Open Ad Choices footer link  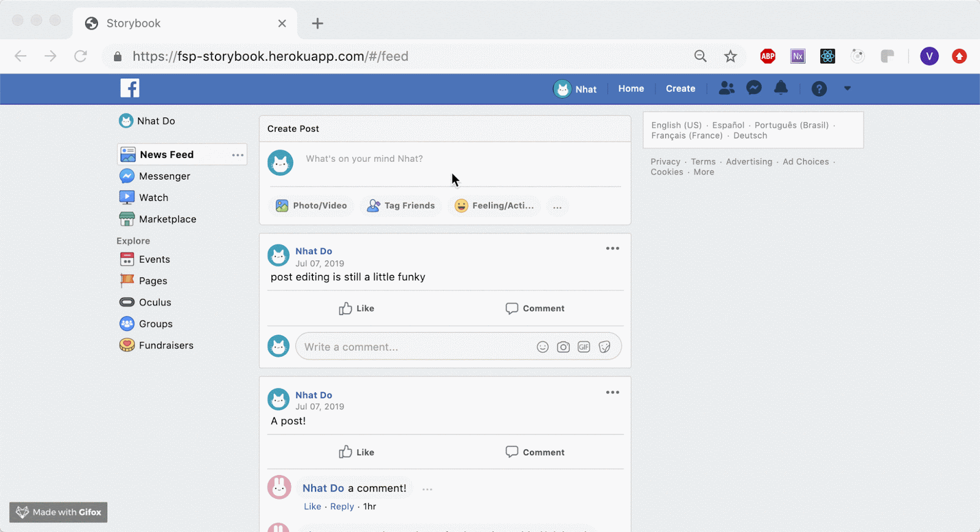click(805, 162)
